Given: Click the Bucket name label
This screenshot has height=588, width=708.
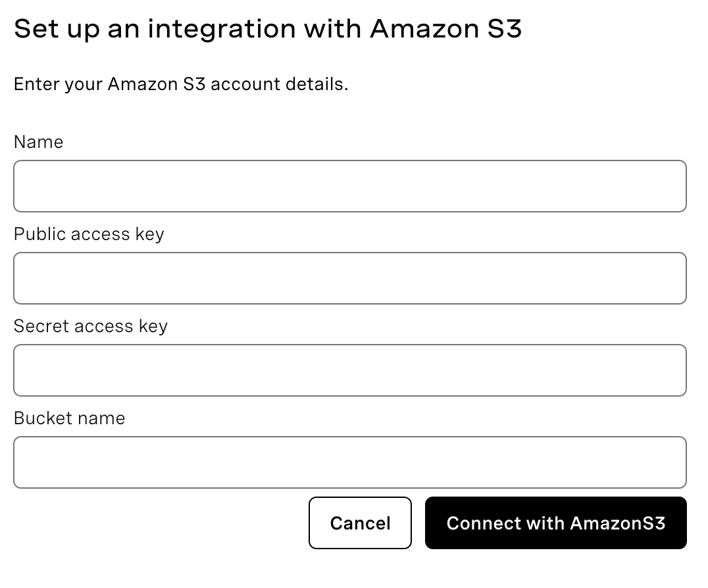Looking at the screenshot, I should [69, 418].
